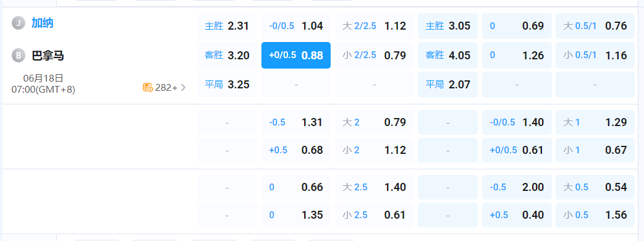Pick handicap -0.5 at 1.31

[296, 122]
